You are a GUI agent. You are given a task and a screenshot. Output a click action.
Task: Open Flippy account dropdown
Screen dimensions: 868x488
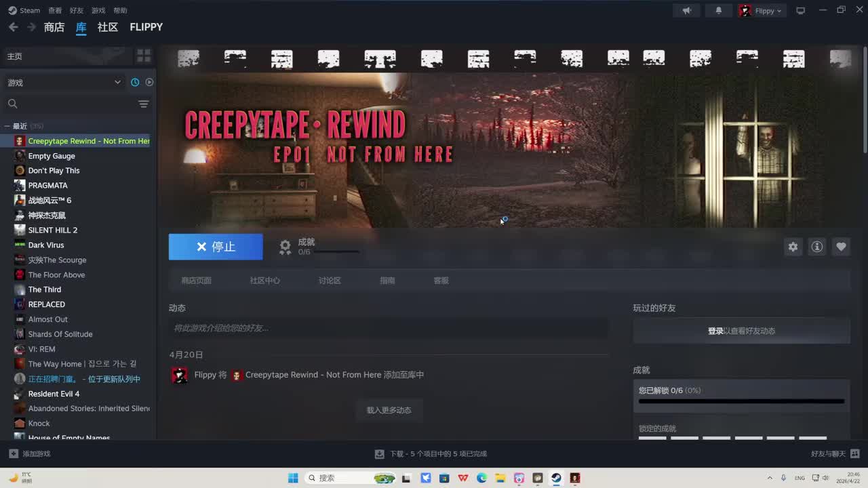tap(762, 11)
